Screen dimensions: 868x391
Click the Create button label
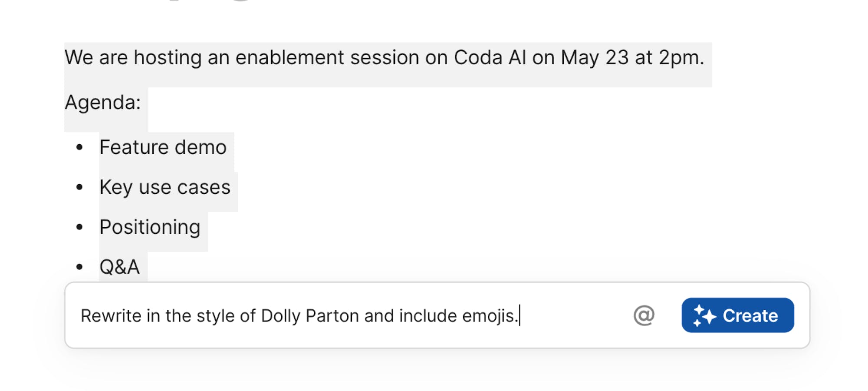(x=750, y=316)
